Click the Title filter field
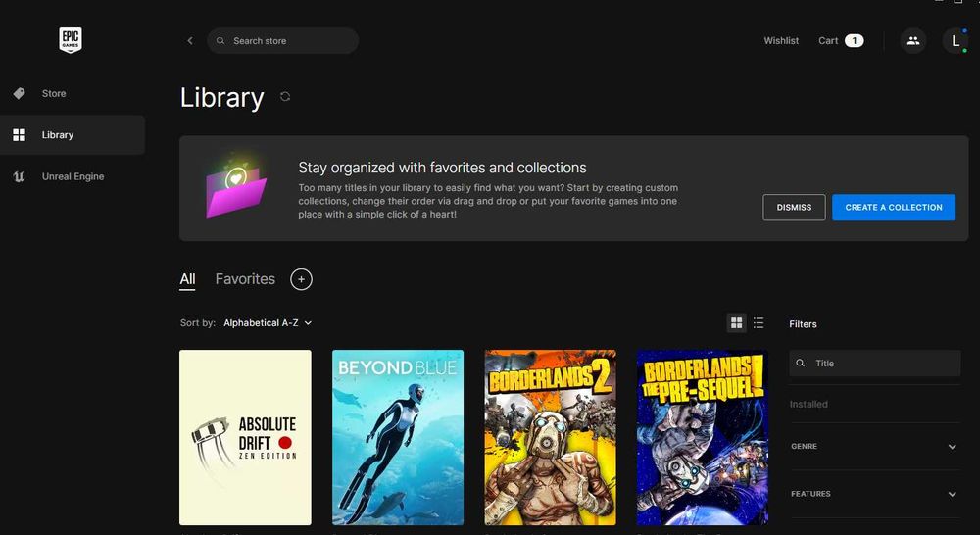 point(874,364)
